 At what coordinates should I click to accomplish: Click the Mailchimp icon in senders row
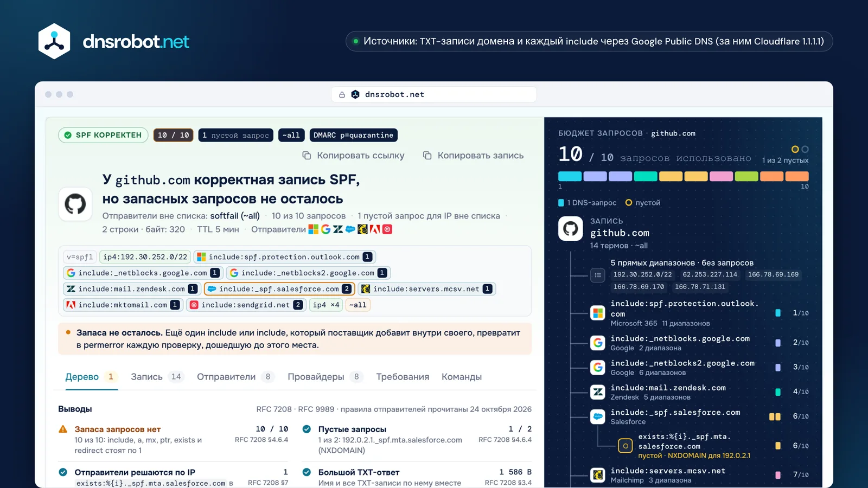pyautogui.click(x=362, y=229)
